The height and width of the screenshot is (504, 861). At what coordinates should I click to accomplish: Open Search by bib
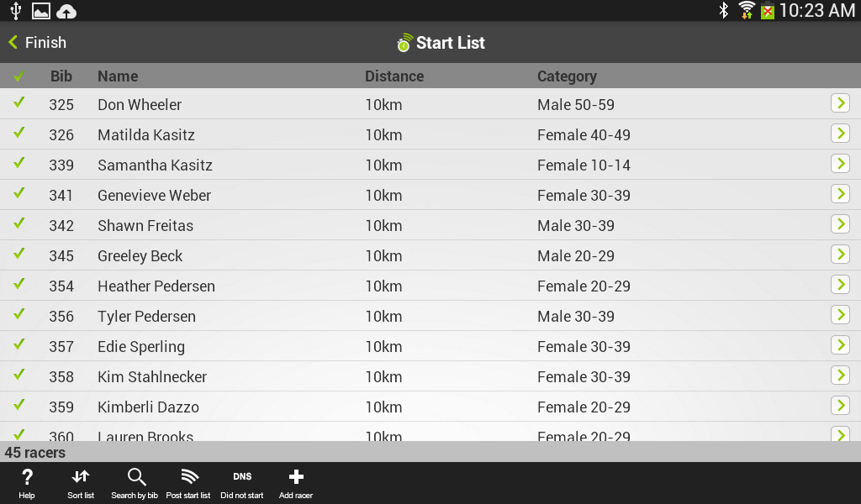(135, 482)
